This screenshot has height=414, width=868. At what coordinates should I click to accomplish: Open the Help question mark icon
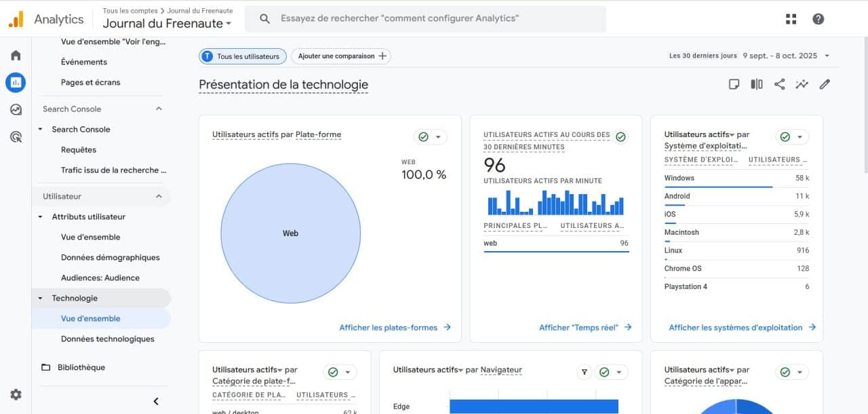tap(818, 19)
